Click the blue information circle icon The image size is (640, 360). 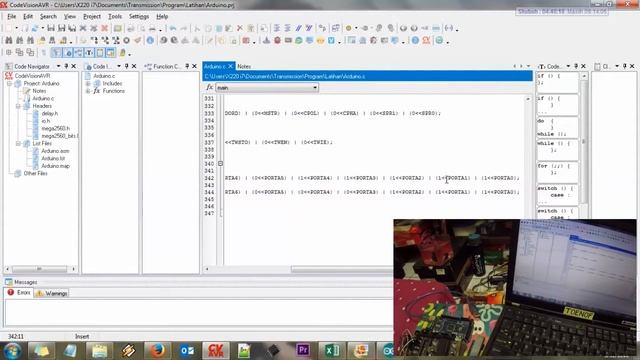pyautogui.click(x=150, y=40)
